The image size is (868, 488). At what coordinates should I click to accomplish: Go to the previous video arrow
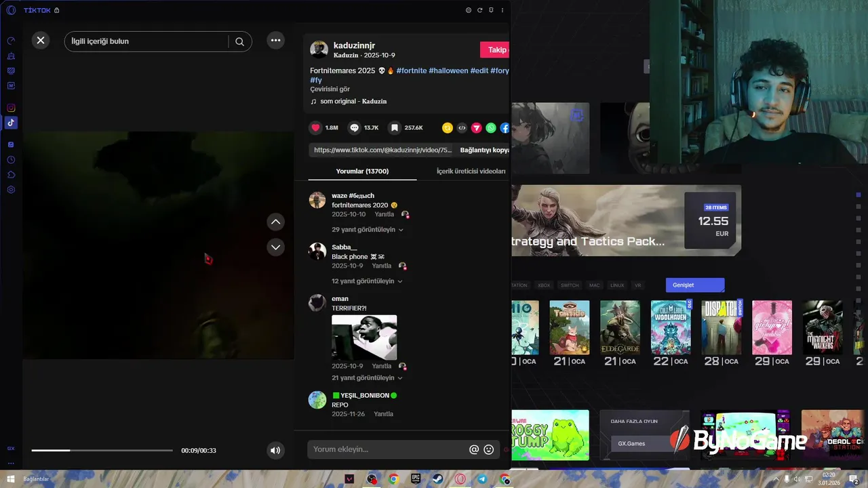tap(275, 222)
